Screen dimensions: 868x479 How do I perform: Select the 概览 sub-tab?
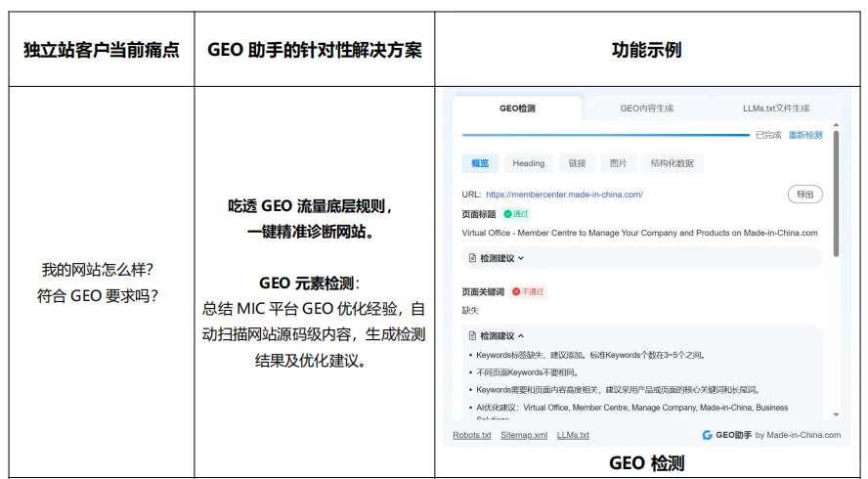point(480,163)
